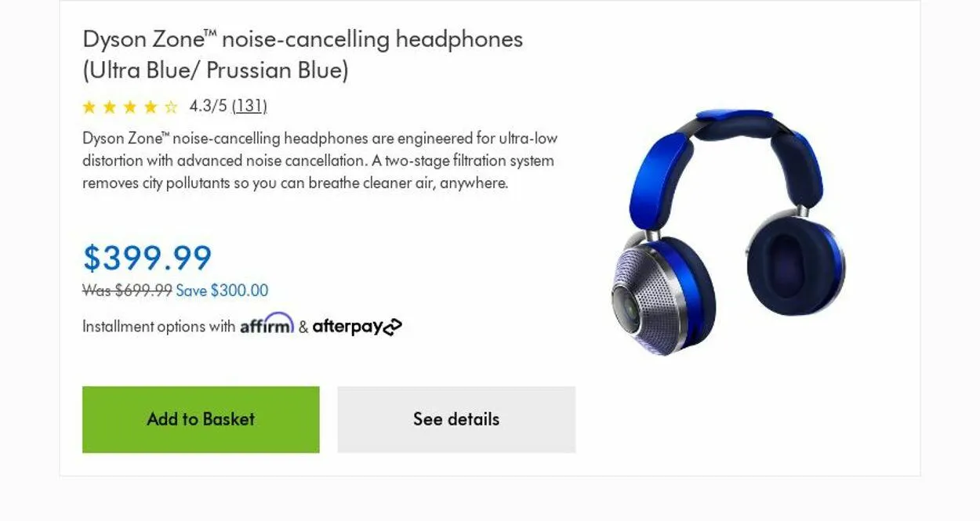This screenshot has height=521, width=980.
Task: Click the Affirm logo
Action: coord(267,324)
